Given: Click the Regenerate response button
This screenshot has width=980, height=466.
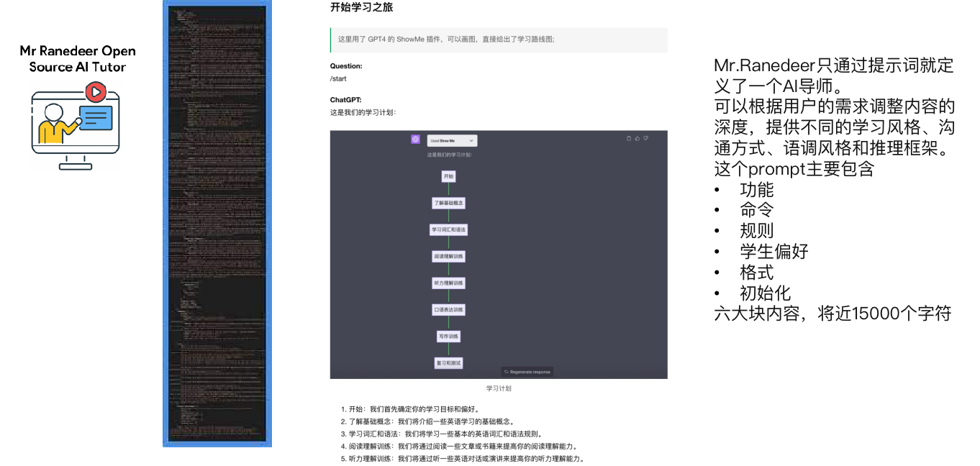Looking at the screenshot, I should (527, 372).
